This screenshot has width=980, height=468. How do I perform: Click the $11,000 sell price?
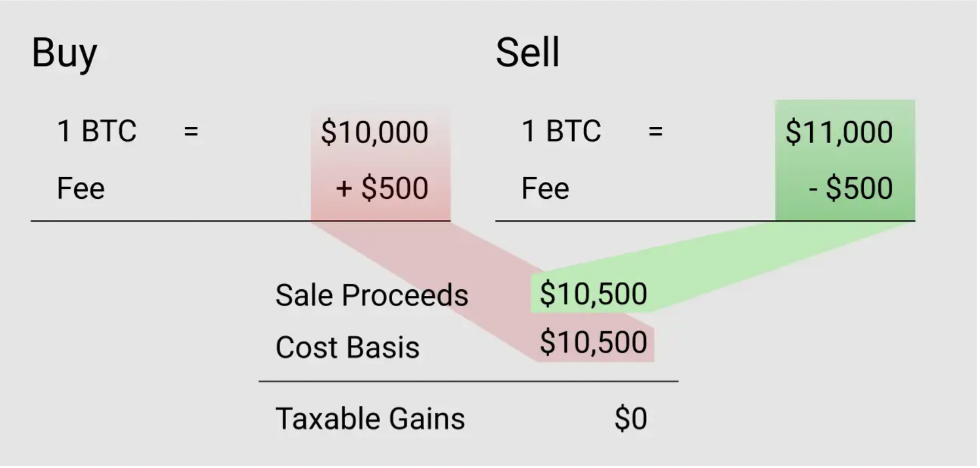839,132
